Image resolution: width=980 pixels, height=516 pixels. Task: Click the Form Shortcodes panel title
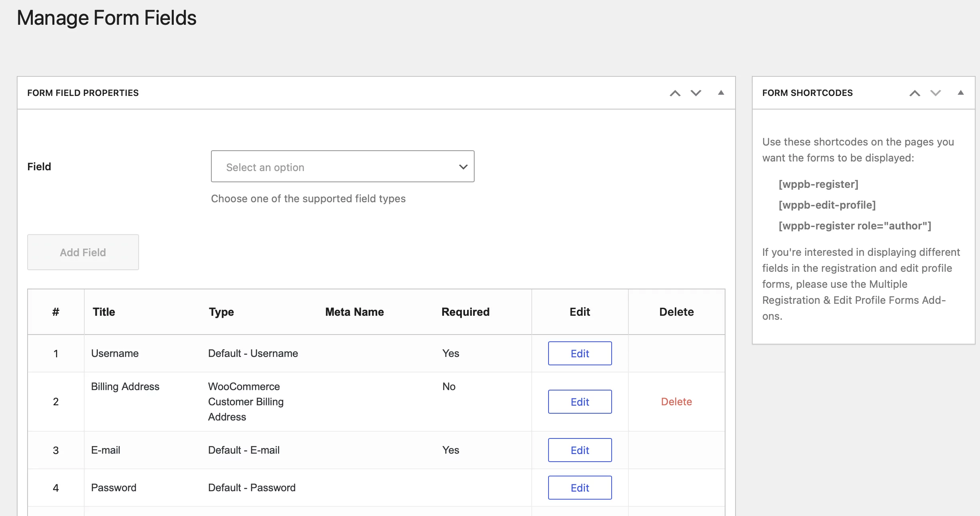(807, 93)
